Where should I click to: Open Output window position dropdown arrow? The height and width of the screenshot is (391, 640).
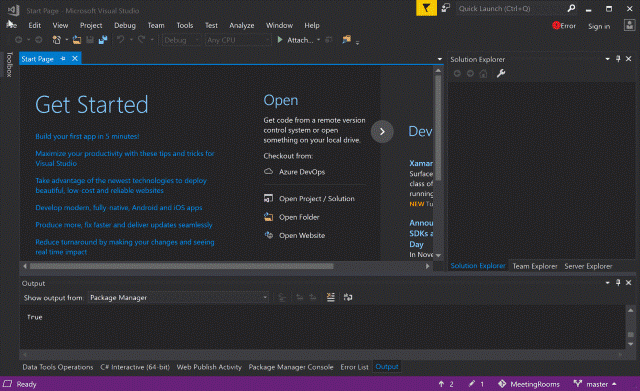(x=607, y=283)
